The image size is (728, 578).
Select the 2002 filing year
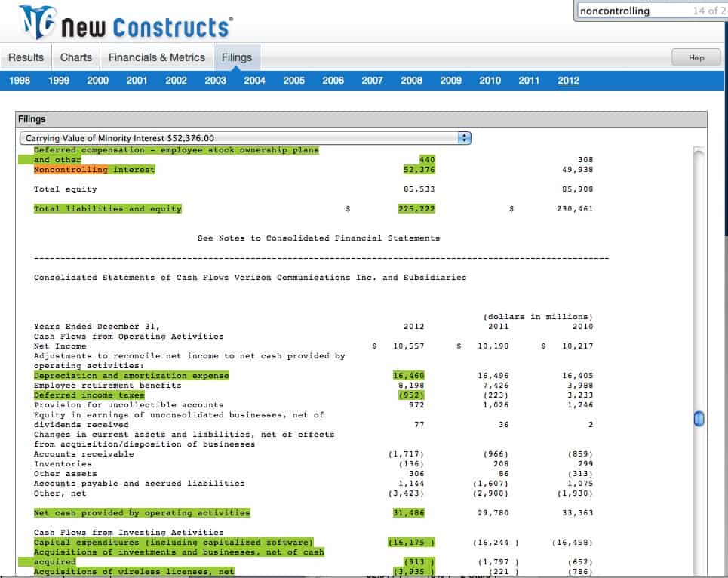(176, 81)
